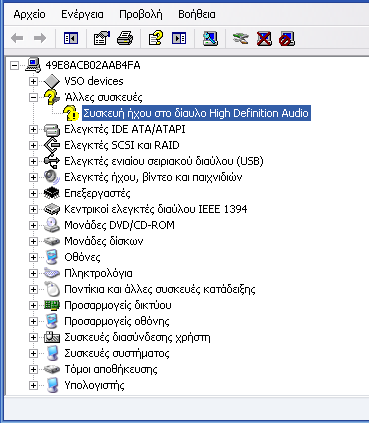Open the Βοήθεια menu
Image resolution: width=369 pixels, height=423 pixels.
[x=197, y=14]
